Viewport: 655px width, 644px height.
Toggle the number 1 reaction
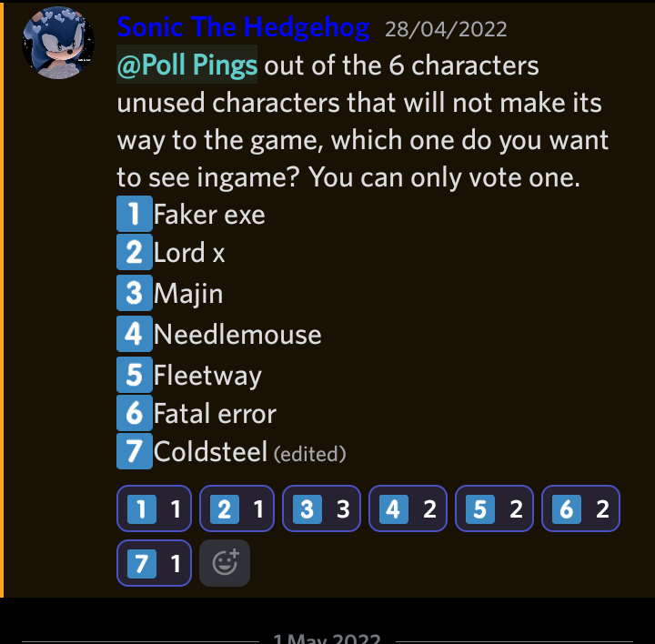pos(154,509)
